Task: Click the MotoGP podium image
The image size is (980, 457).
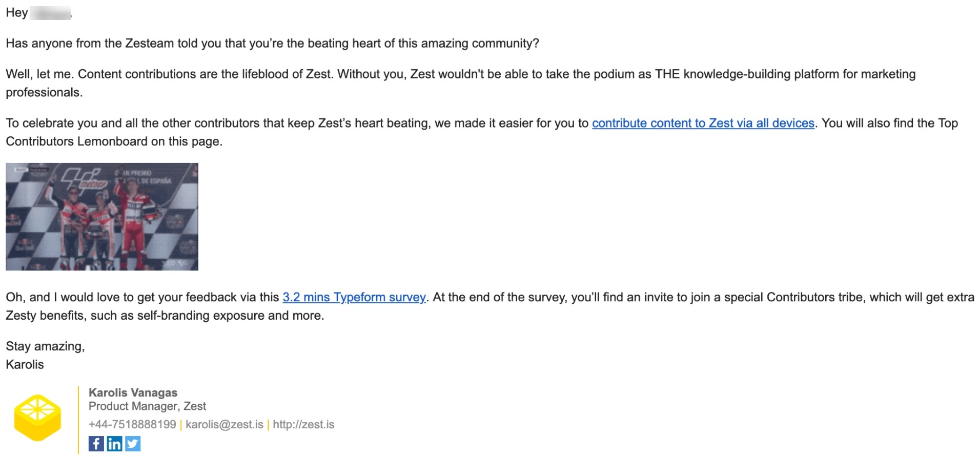Action: click(102, 217)
